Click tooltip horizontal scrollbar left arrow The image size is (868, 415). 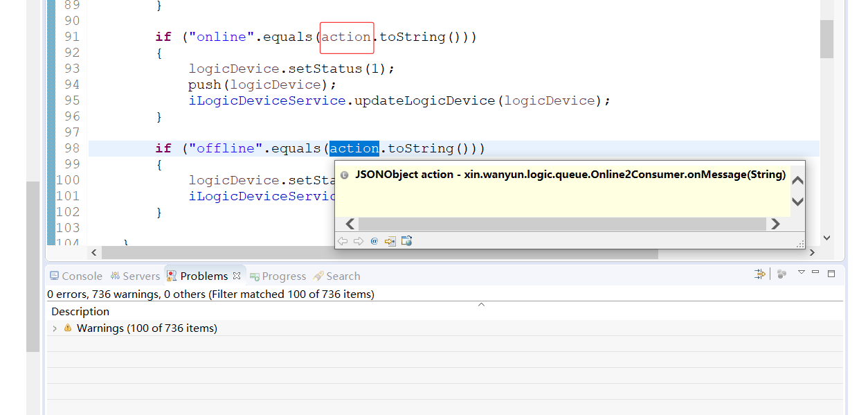[350, 224]
